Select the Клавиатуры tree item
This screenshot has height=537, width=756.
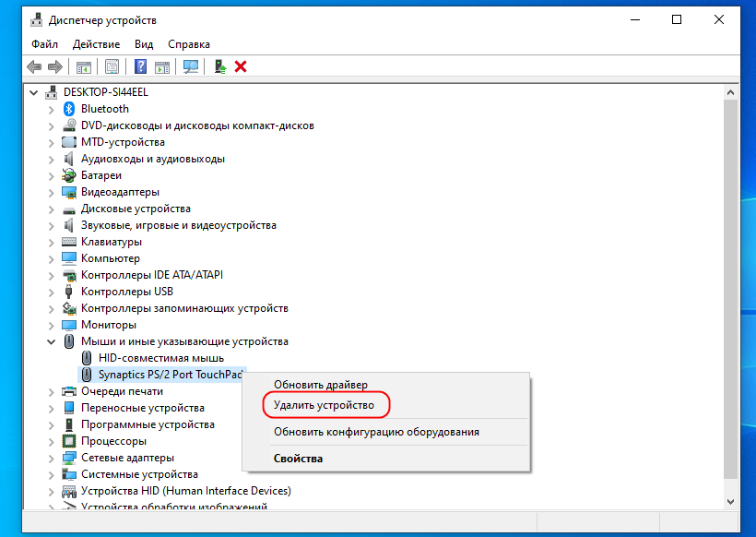(111, 242)
